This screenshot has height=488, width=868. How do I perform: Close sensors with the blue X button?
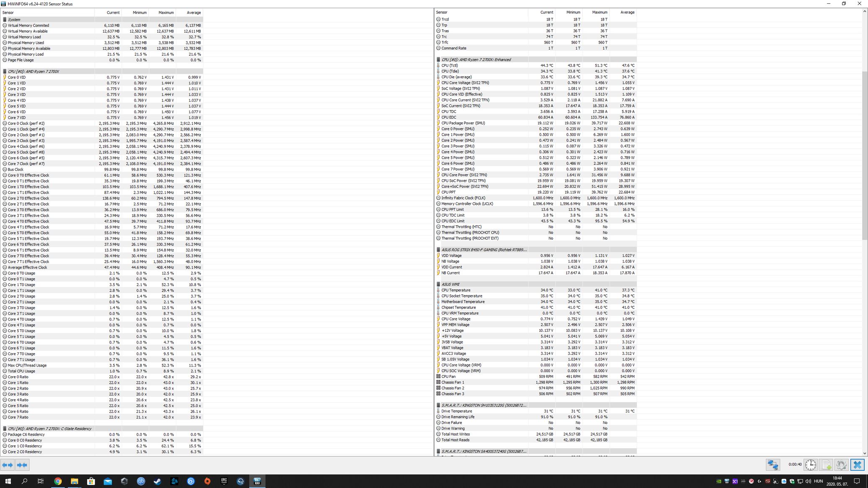tap(857, 465)
